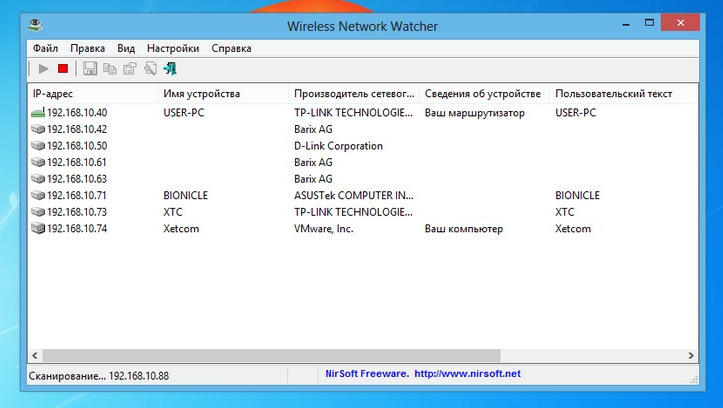Sort by Сведения об устройстве column

coord(485,94)
